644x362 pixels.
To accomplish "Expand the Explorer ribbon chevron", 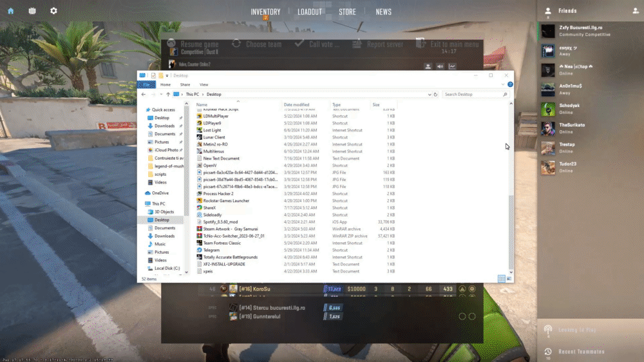I will (503, 84).
